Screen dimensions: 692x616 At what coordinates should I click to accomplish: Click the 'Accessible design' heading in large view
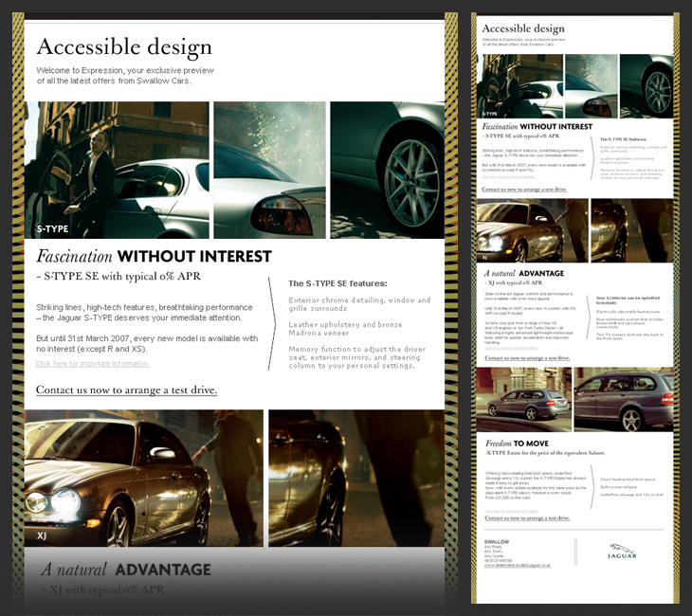pyautogui.click(x=124, y=47)
